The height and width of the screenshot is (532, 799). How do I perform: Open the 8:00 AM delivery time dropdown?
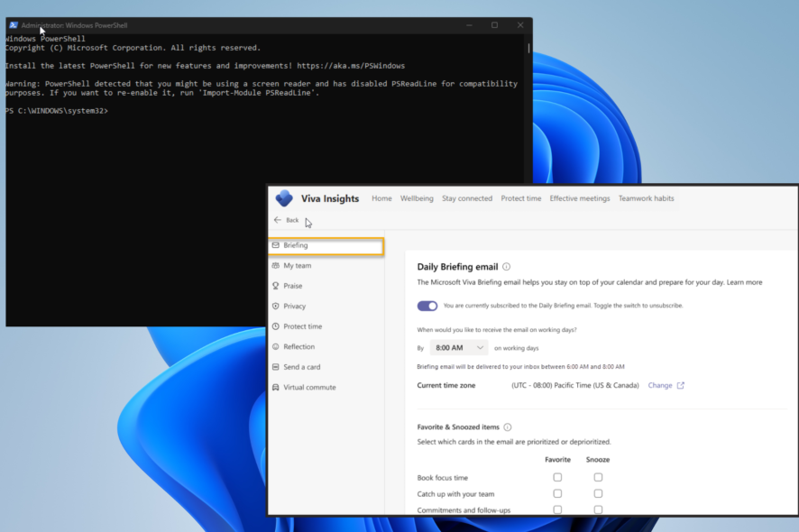(459, 347)
